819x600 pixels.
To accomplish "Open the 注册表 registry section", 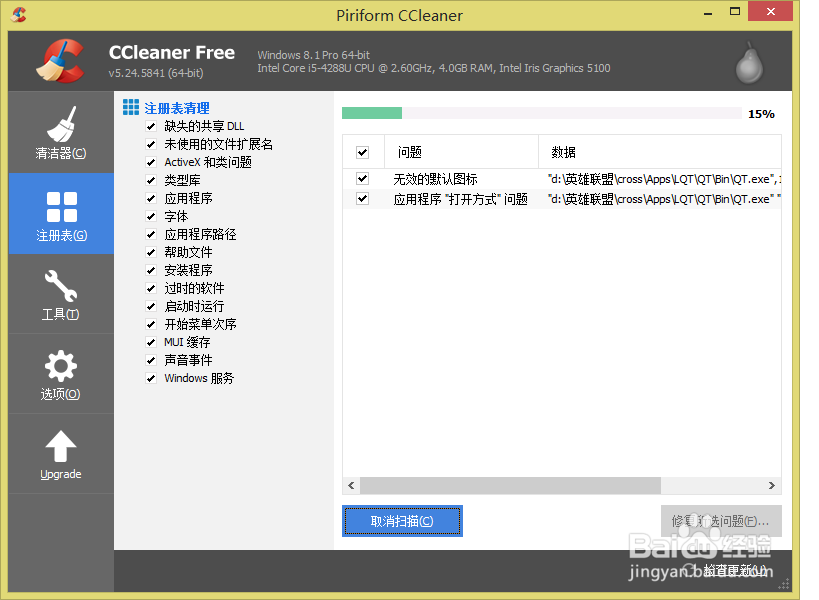I will 61,213.
